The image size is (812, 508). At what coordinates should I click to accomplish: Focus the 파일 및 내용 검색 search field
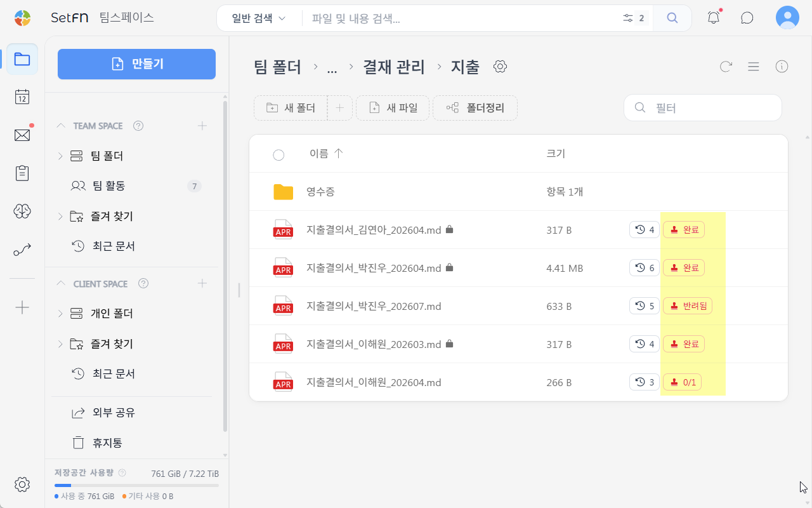click(x=463, y=18)
